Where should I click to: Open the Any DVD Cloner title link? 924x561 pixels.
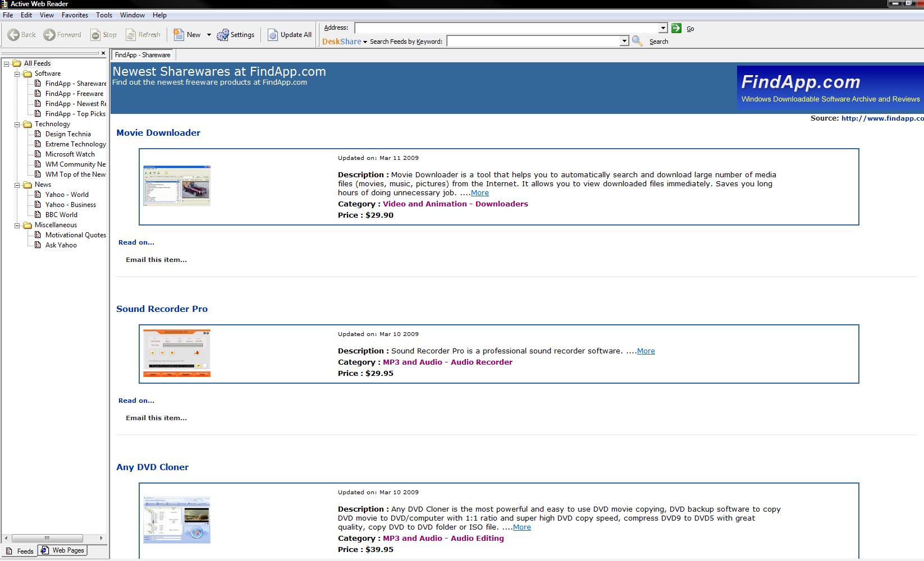click(x=152, y=467)
